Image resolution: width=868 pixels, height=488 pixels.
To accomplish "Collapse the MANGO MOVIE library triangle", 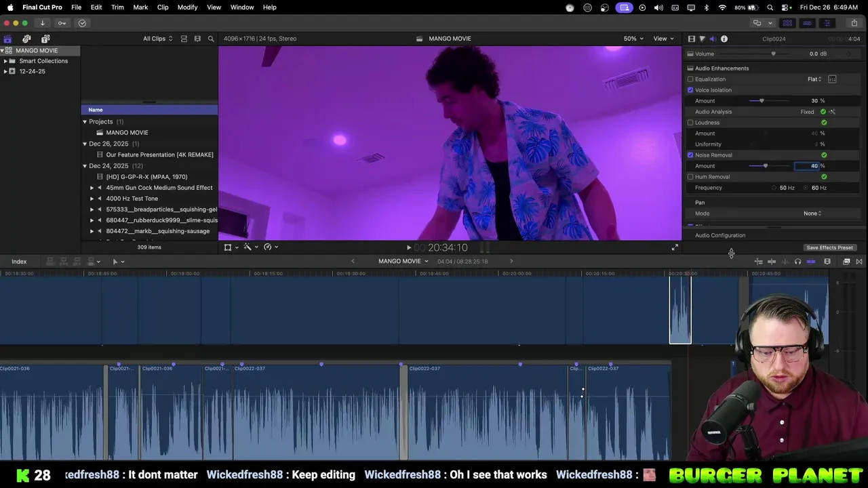I will click(3, 51).
